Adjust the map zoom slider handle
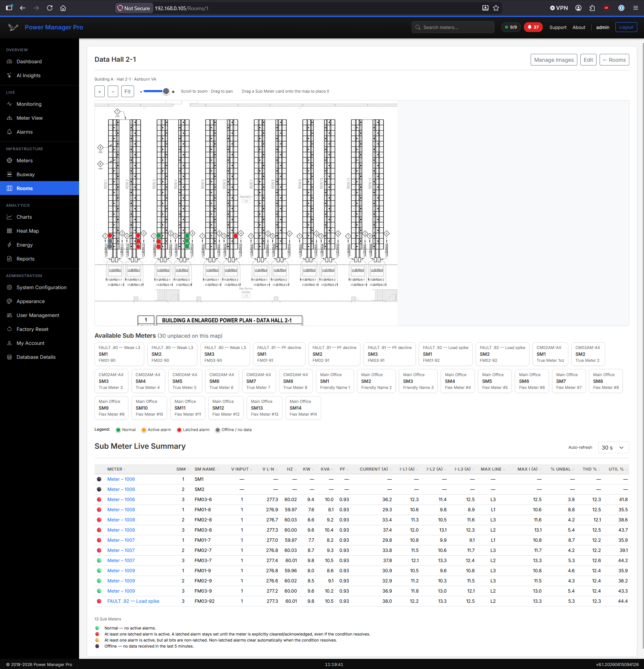The width and height of the screenshot is (644, 669). point(166,91)
